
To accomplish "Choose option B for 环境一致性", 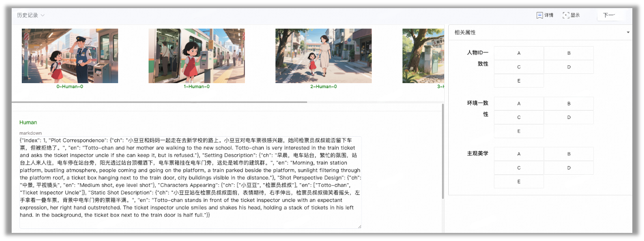I will click(569, 103).
